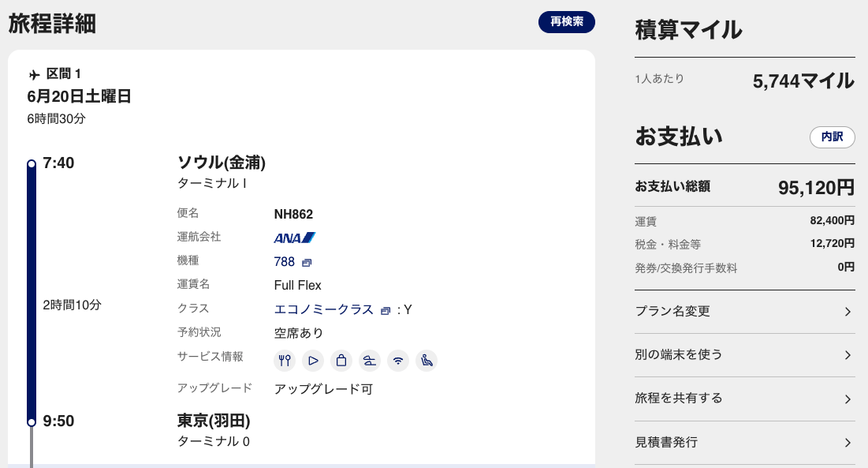Image resolution: width=868 pixels, height=468 pixels.
Task: Click the meal service fork-and-knife icon
Action: tap(285, 361)
